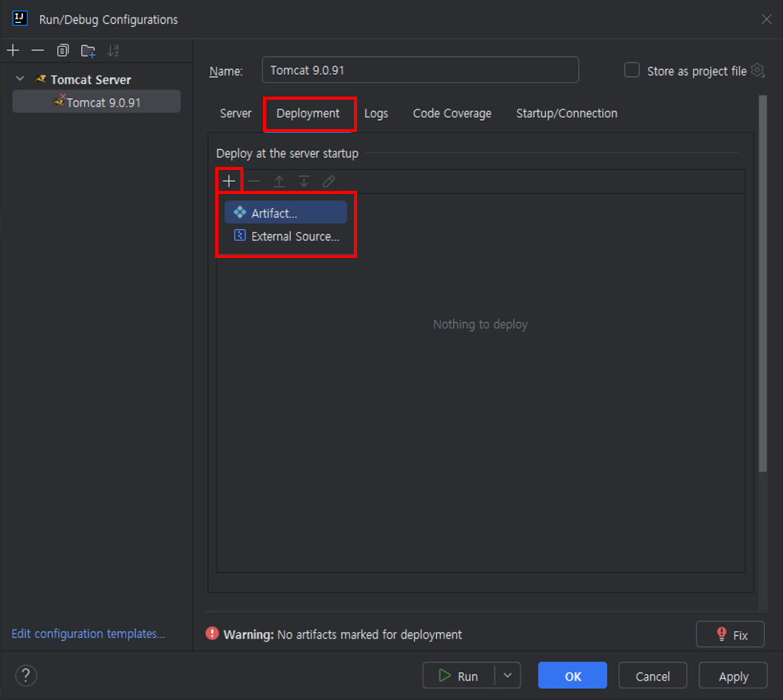
Task: Copy the selected configuration
Action: (62, 50)
